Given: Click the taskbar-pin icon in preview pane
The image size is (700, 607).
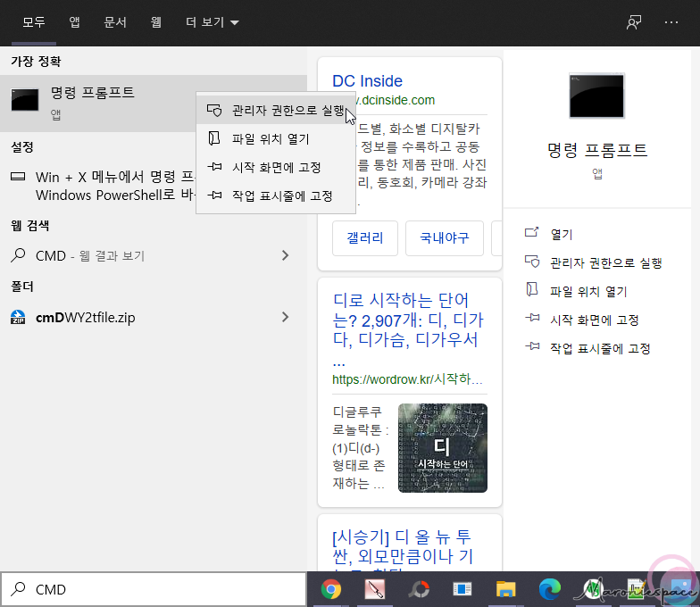Looking at the screenshot, I should (532, 346).
